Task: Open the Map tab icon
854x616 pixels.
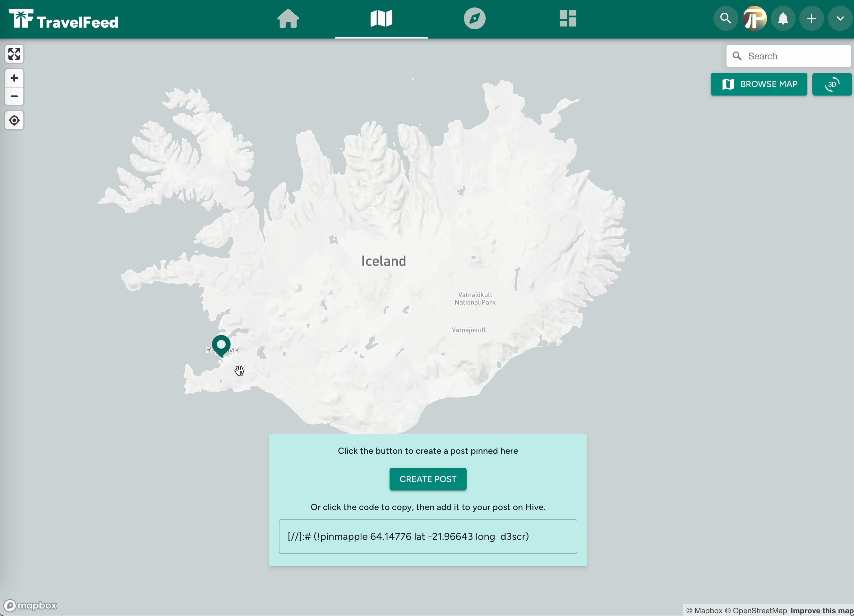Action: pos(381,18)
